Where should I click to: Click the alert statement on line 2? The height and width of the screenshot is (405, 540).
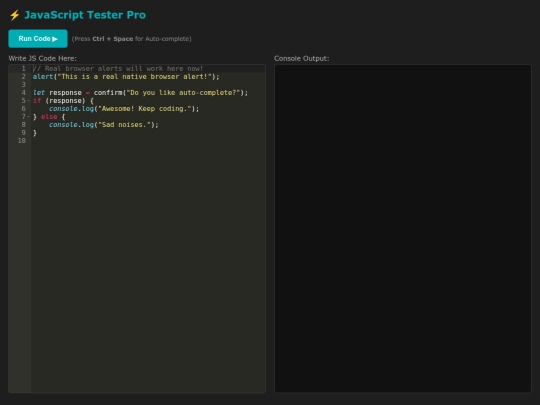tap(126, 77)
